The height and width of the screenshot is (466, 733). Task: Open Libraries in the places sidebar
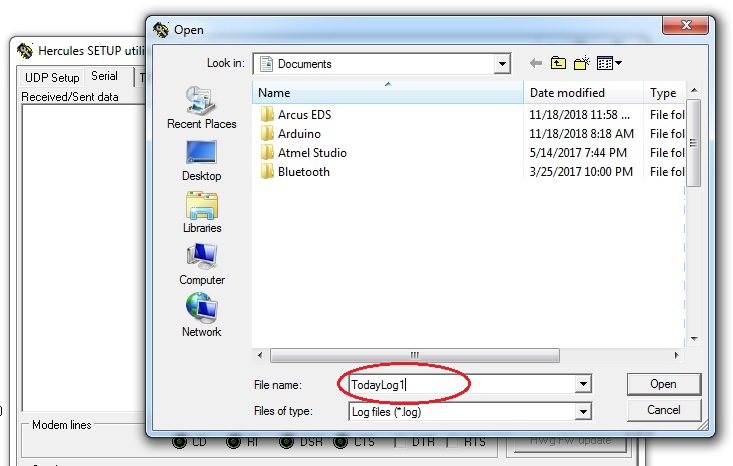pos(202,213)
